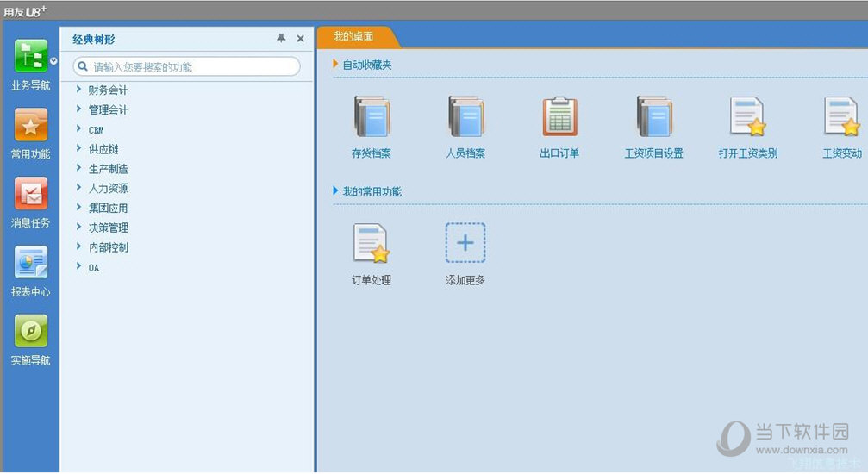The width and height of the screenshot is (868, 474).
Task: Collapse the 自动收藏夹 section triangle
Action: (335, 65)
